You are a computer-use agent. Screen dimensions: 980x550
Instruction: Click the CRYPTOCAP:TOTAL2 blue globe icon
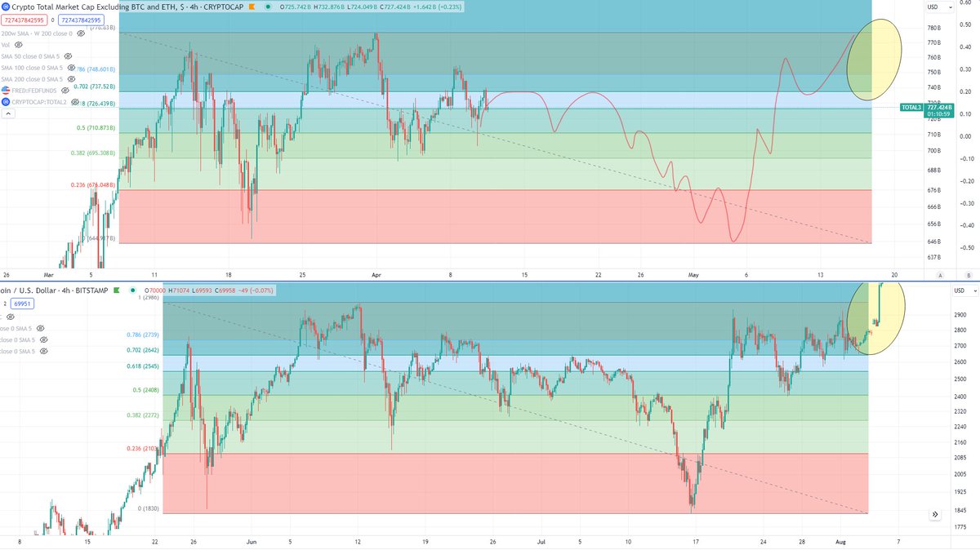tap(6, 102)
